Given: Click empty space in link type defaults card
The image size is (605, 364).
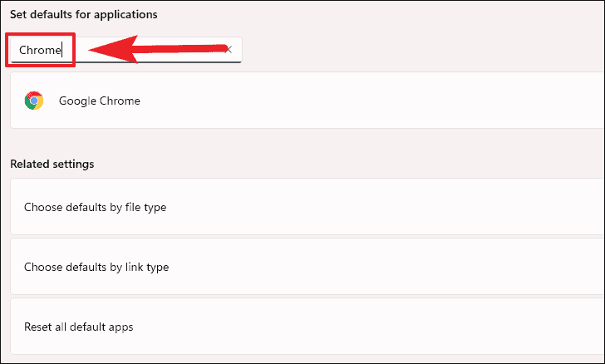Looking at the screenshot, I should tap(386, 267).
